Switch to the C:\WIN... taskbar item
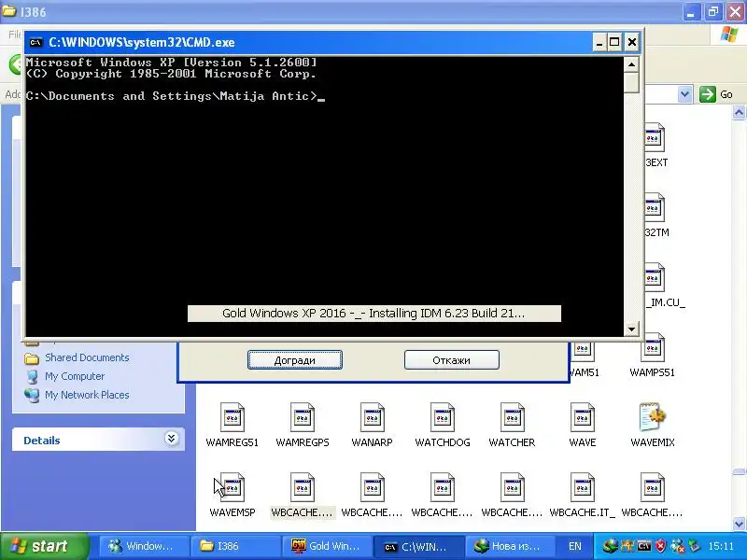The width and height of the screenshot is (747, 560). pos(418,546)
